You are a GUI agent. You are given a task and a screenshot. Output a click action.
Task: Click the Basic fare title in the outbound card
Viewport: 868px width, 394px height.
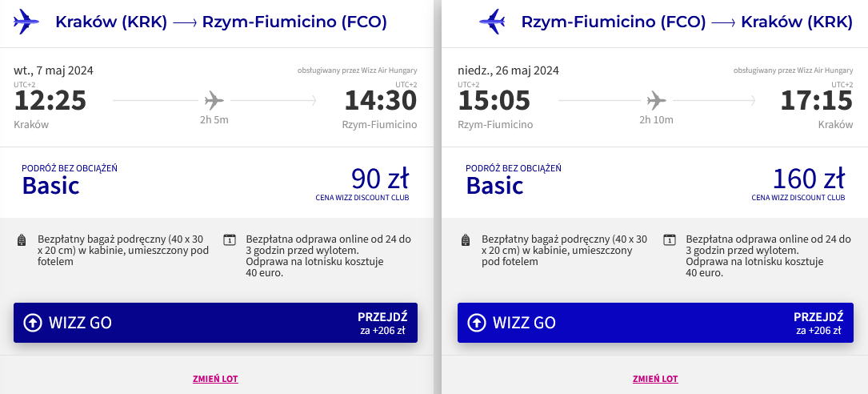pyautogui.click(x=51, y=186)
